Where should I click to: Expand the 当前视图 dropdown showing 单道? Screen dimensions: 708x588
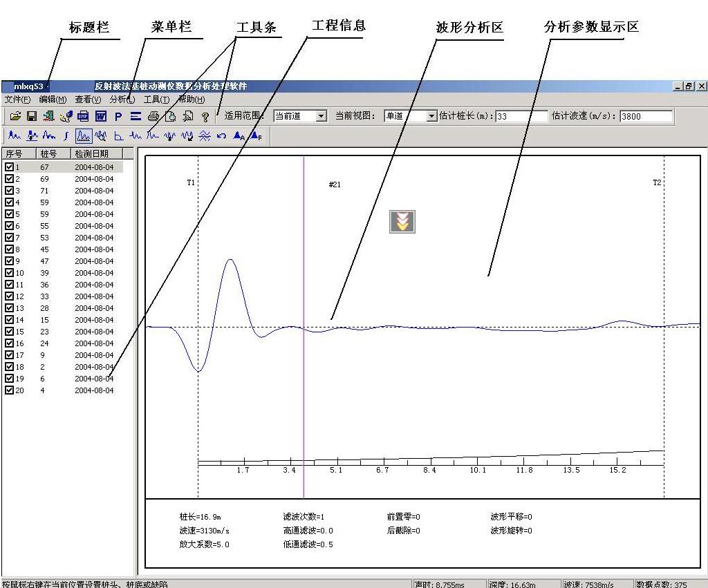pyautogui.click(x=432, y=116)
